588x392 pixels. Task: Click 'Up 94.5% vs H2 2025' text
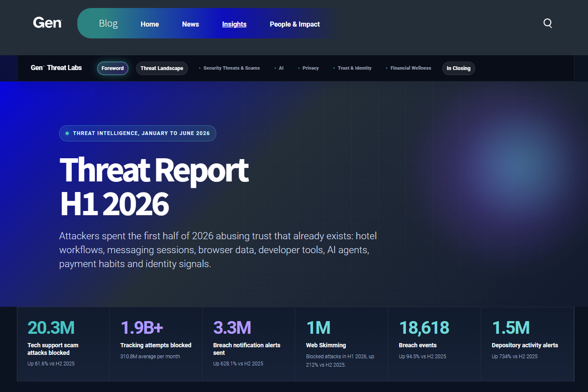click(422, 357)
